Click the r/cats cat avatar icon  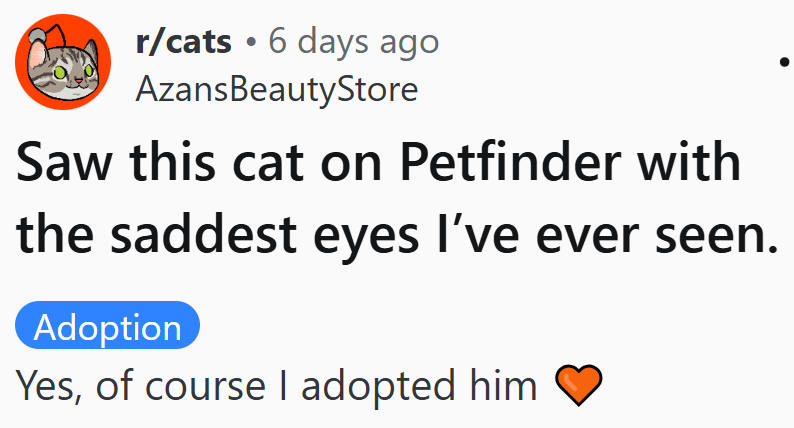(62, 62)
